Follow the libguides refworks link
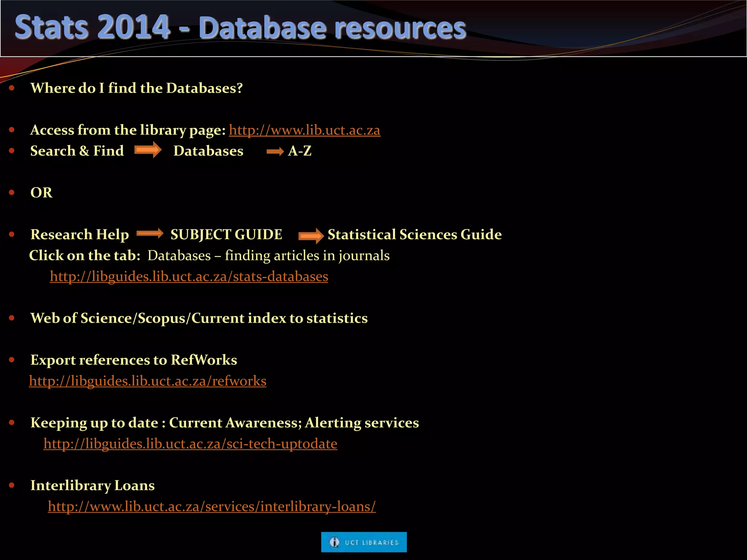Screen dimensions: 747x560 [147, 381]
